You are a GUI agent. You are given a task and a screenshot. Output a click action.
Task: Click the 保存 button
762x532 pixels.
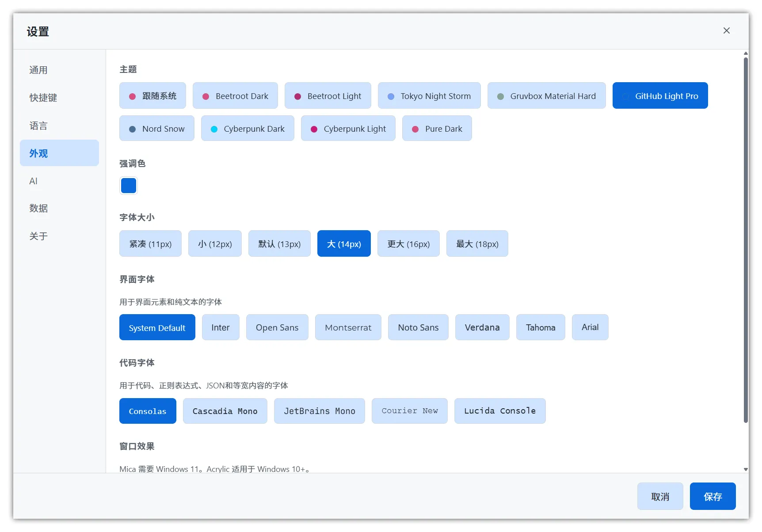[712, 496]
